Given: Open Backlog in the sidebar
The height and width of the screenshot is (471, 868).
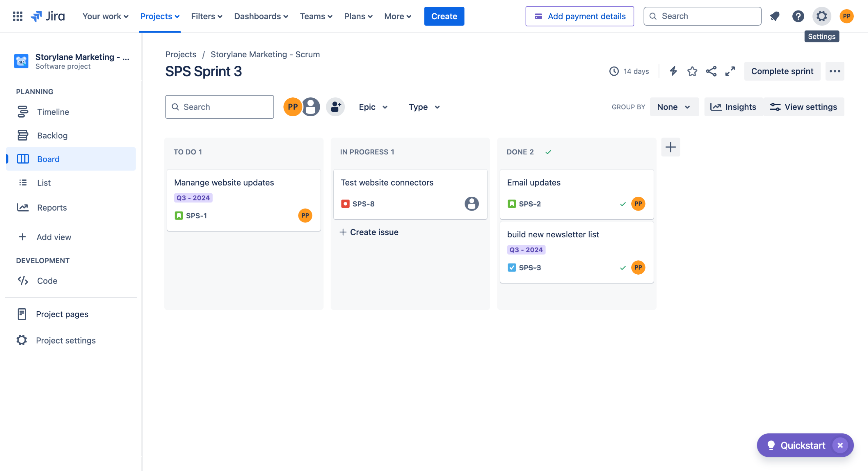Looking at the screenshot, I should pos(52,136).
